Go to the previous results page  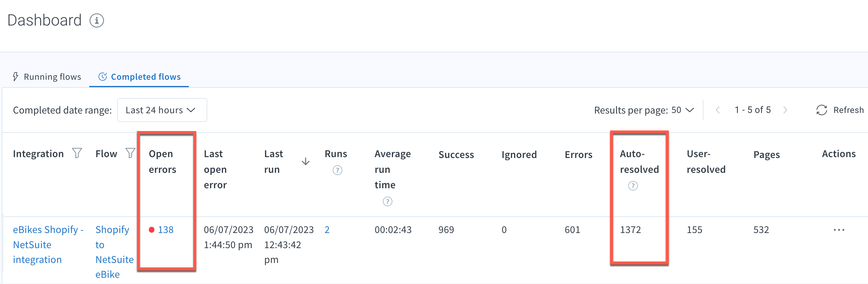click(718, 110)
